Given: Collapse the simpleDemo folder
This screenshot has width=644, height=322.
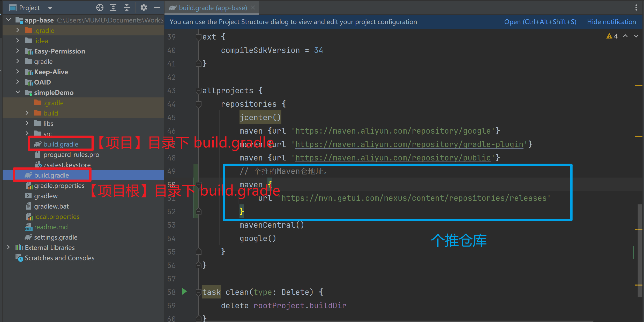Looking at the screenshot, I should [x=18, y=92].
